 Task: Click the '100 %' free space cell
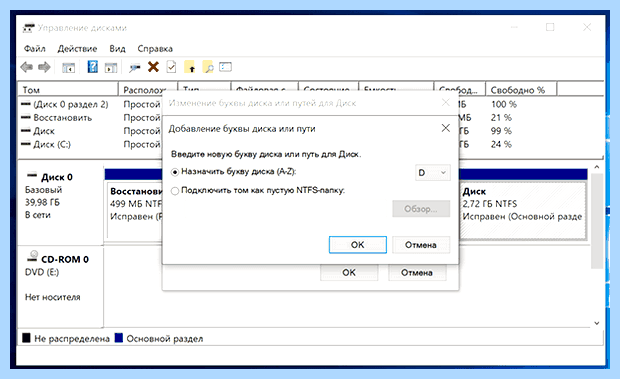tap(504, 104)
